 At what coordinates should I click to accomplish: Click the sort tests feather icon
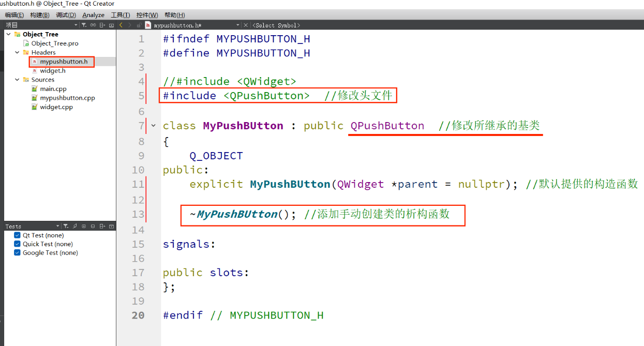(x=76, y=227)
